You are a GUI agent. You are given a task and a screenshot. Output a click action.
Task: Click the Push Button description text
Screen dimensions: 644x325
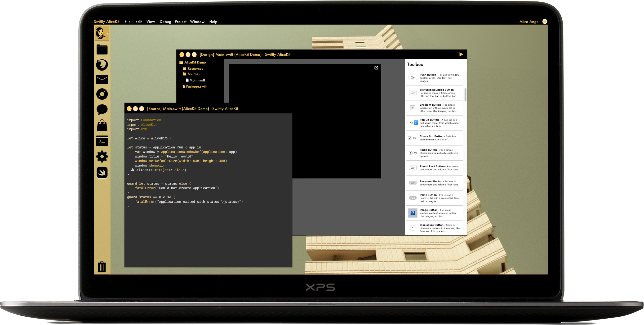point(440,78)
